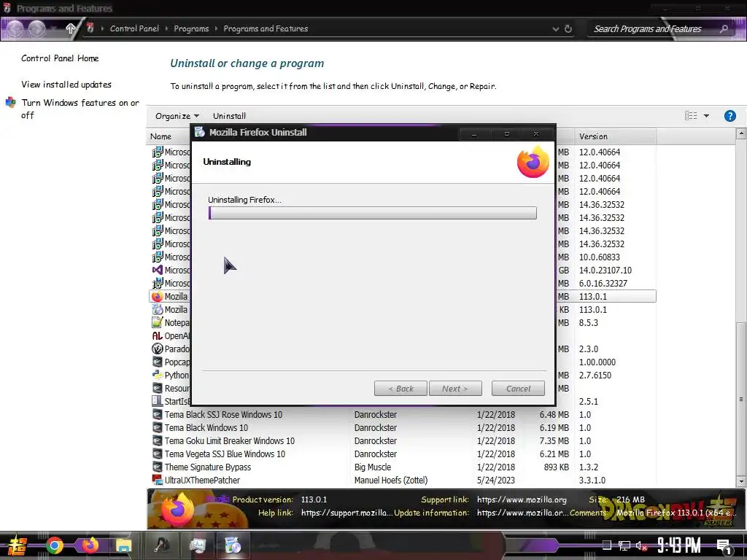This screenshot has height=560, width=747.
Task: Open Control Panel Home link
Action: point(60,58)
